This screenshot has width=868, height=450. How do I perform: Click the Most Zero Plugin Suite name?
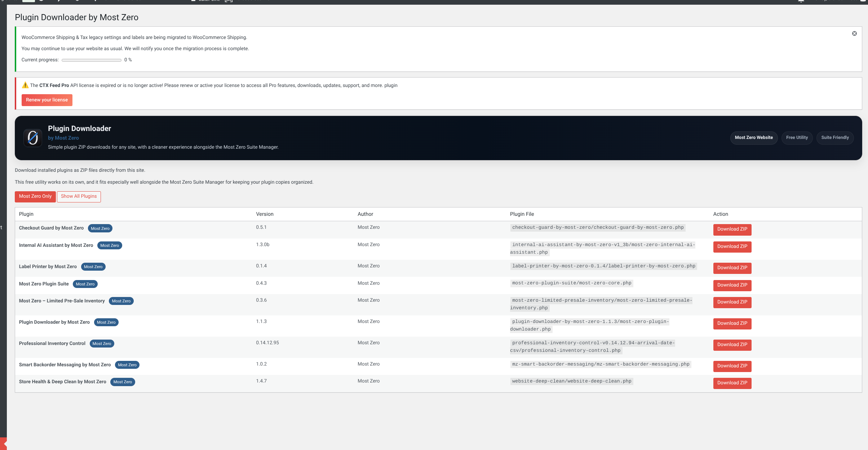[x=44, y=284]
